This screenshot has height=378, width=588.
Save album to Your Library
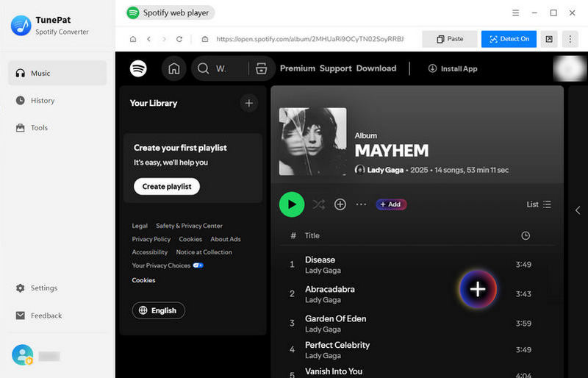(x=340, y=204)
